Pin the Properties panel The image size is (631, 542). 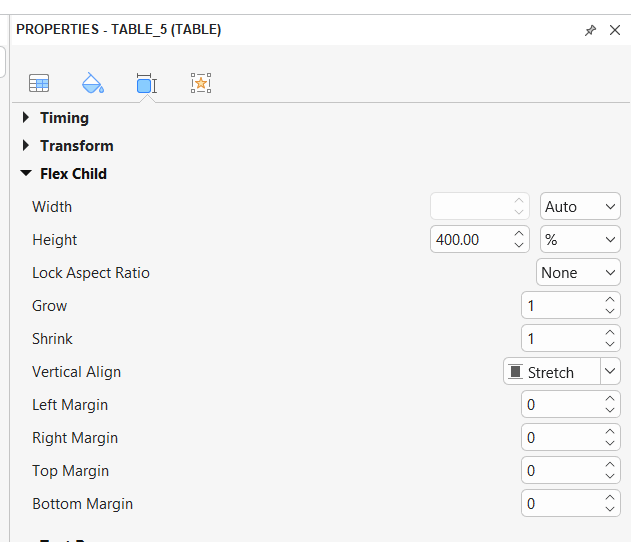click(x=590, y=30)
